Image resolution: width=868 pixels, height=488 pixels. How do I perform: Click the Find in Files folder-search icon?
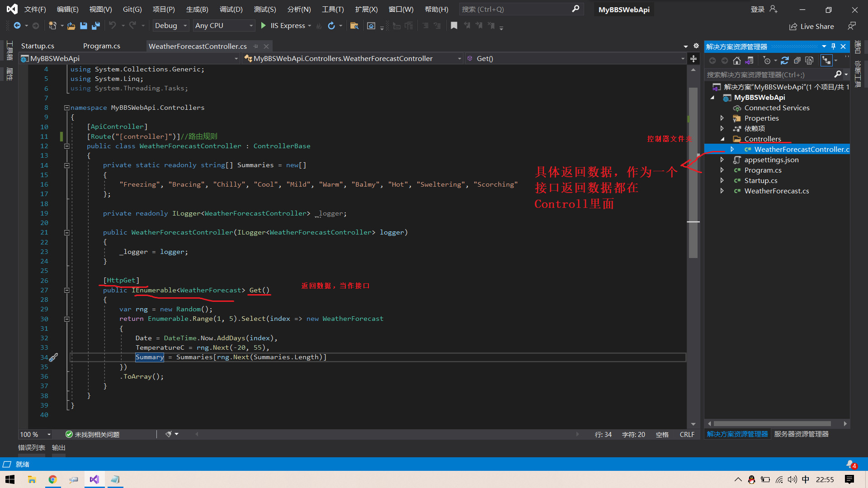click(x=354, y=26)
